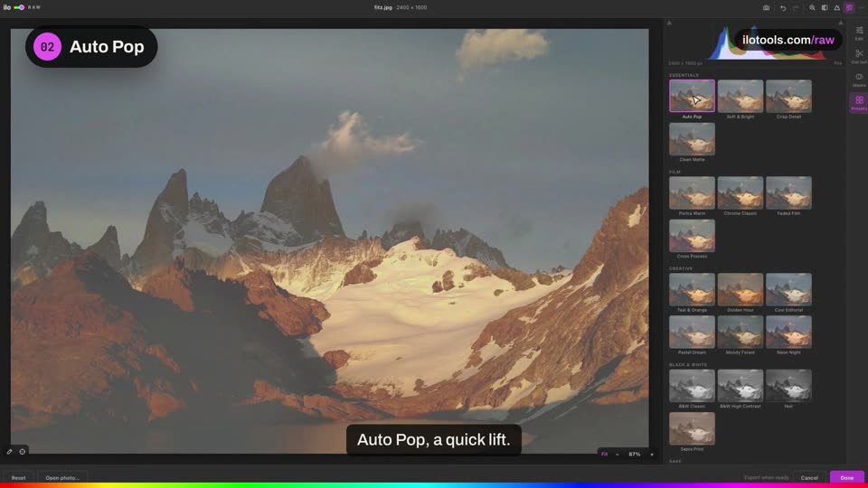
Task: Click the zoom magnifier icon in toolbar
Action: click(x=812, y=8)
